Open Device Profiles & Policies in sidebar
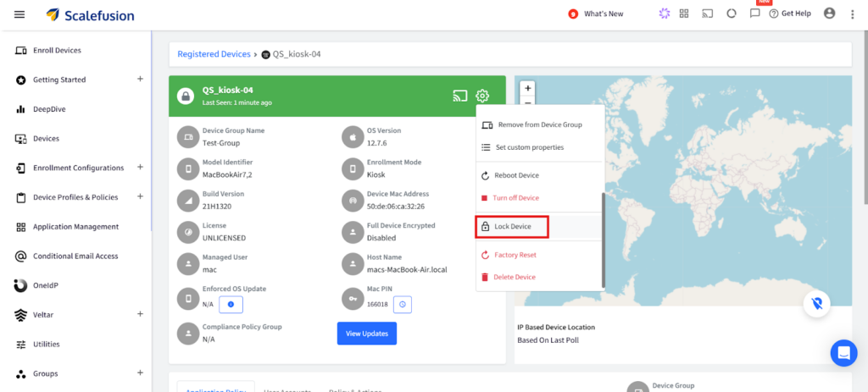The image size is (868, 392). [75, 196]
